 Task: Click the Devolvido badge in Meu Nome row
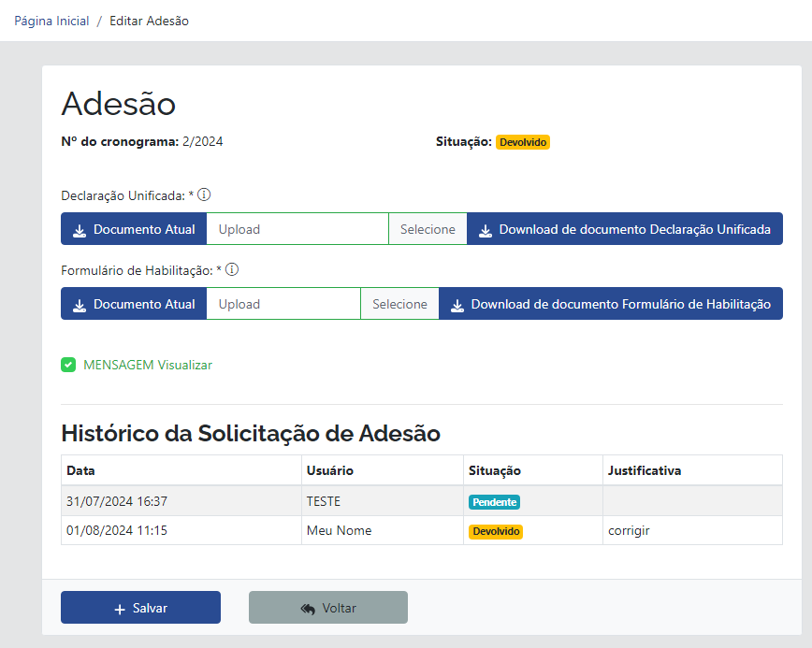(495, 530)
